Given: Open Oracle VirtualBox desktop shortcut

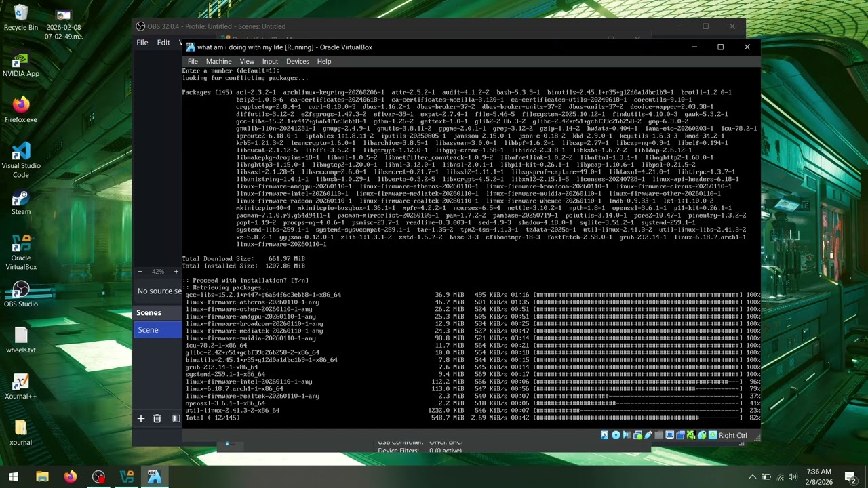Looking at the screenshot, I should [x=21, y=252].
